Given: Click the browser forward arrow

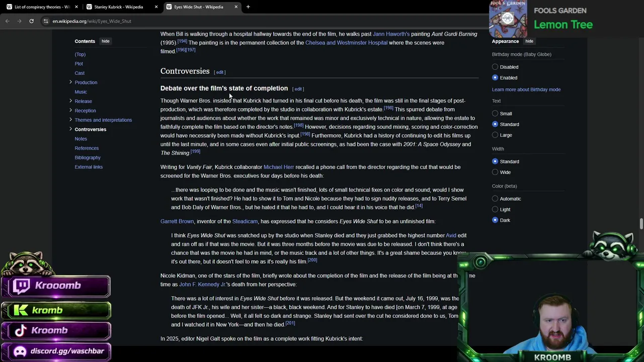Looking at the screenshot, I should [x=19, y=21].
